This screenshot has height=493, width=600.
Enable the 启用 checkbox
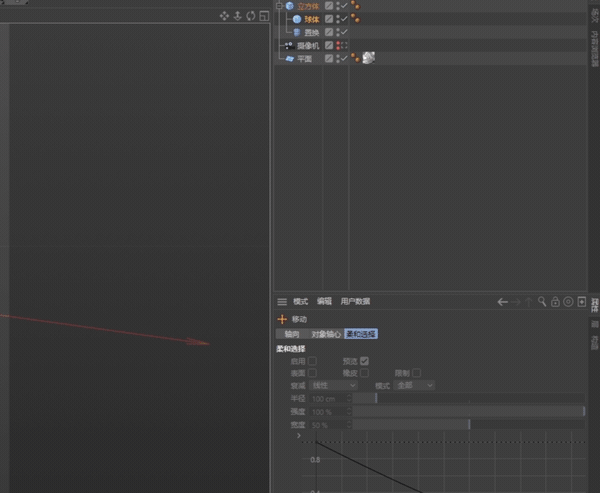coord(312,361)
